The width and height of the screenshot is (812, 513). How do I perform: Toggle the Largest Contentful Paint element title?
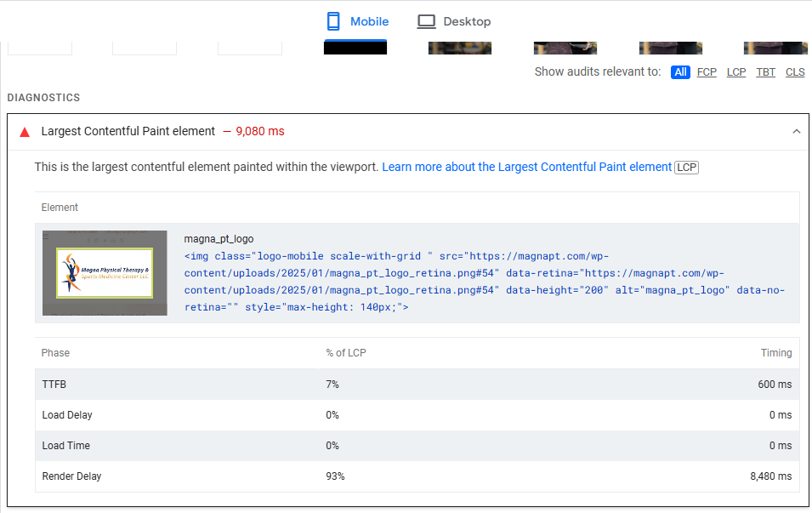(128, 131)
